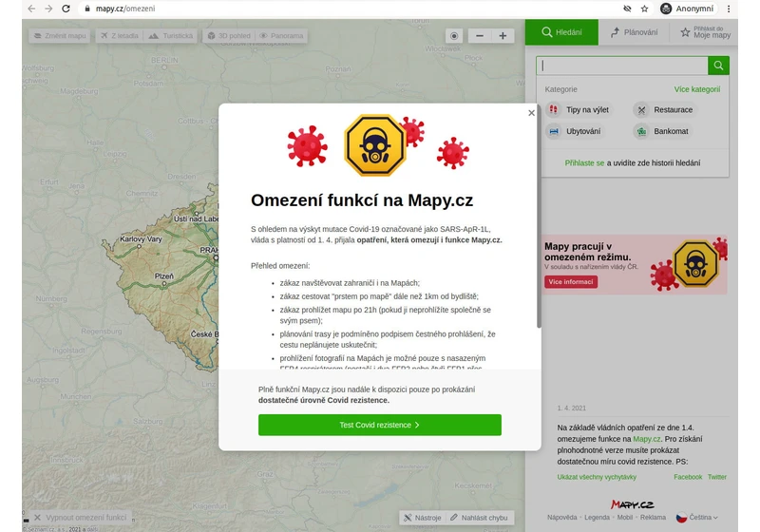
Task: Click the Změnit mapu button
Action: [x=60, y=36]
